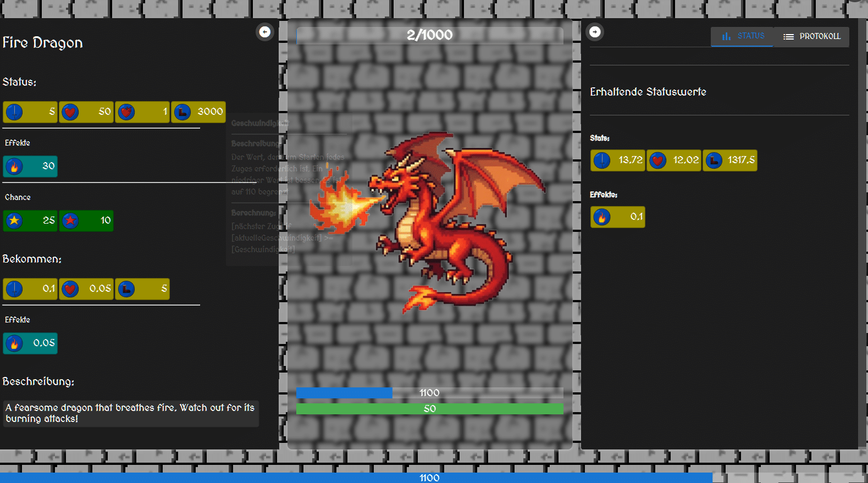868x483 pixels.
Task: Switch to the STATUS tab
Action: point(742,36)
